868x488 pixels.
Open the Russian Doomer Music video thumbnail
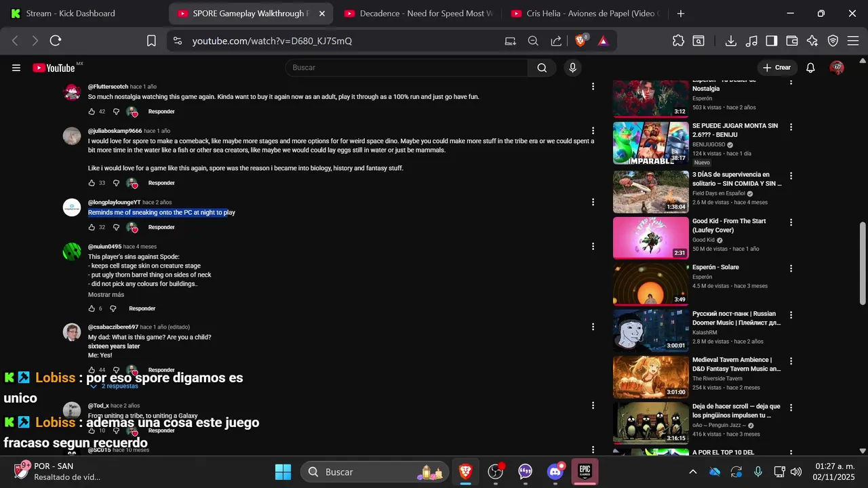(x=651, y=330)
